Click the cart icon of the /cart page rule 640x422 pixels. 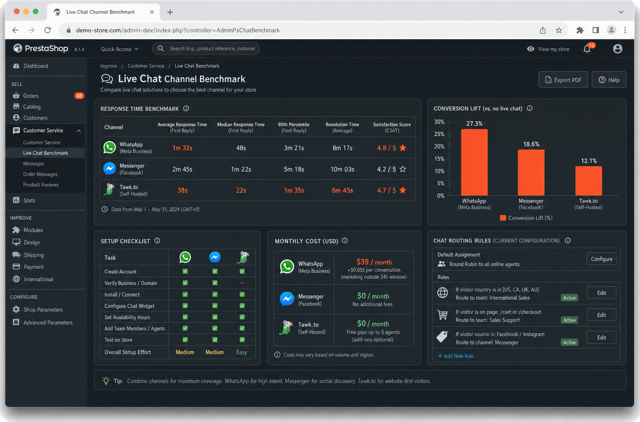point(442,315)
